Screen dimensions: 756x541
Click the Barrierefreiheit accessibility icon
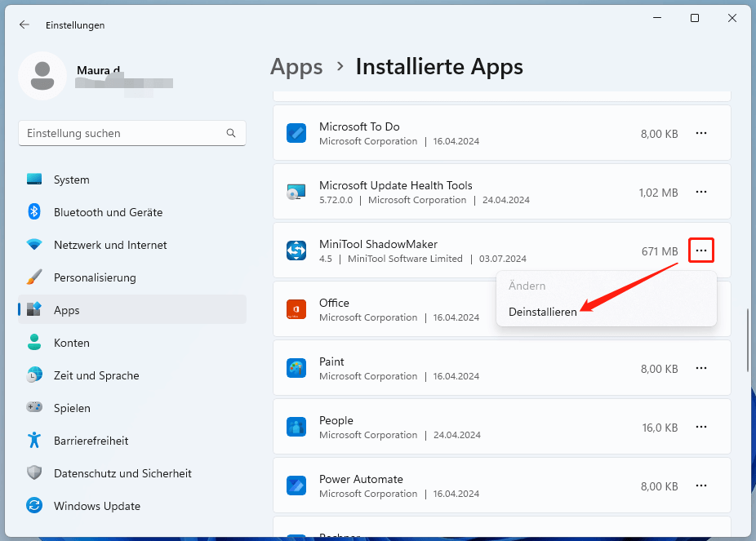tap(34, 441)
